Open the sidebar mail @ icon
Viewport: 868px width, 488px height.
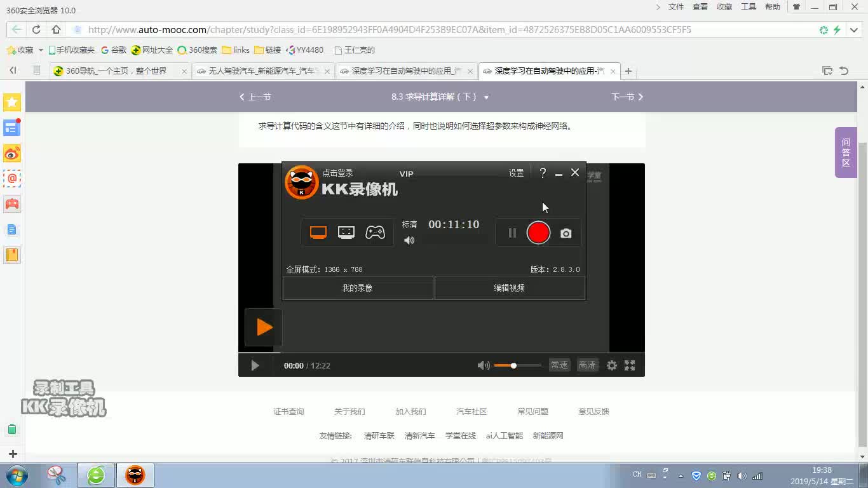pos(12,179)
